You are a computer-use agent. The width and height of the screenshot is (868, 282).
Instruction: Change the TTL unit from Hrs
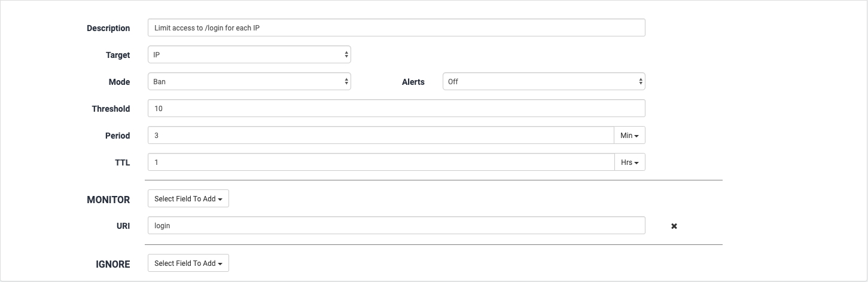(629, 163)
